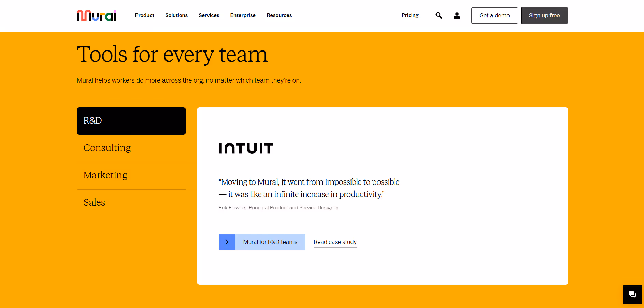Viewport: 644px width, 308px height.
Task: Select the R&D team tab
Action: (131, 121)
